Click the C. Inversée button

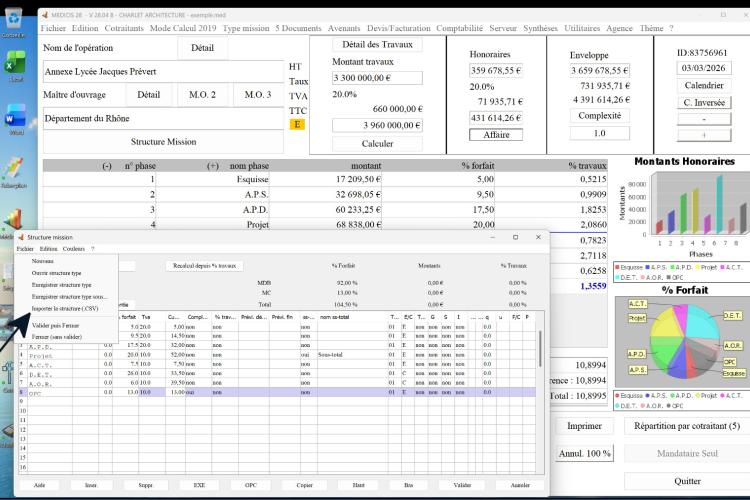click(x=704, y=102)
